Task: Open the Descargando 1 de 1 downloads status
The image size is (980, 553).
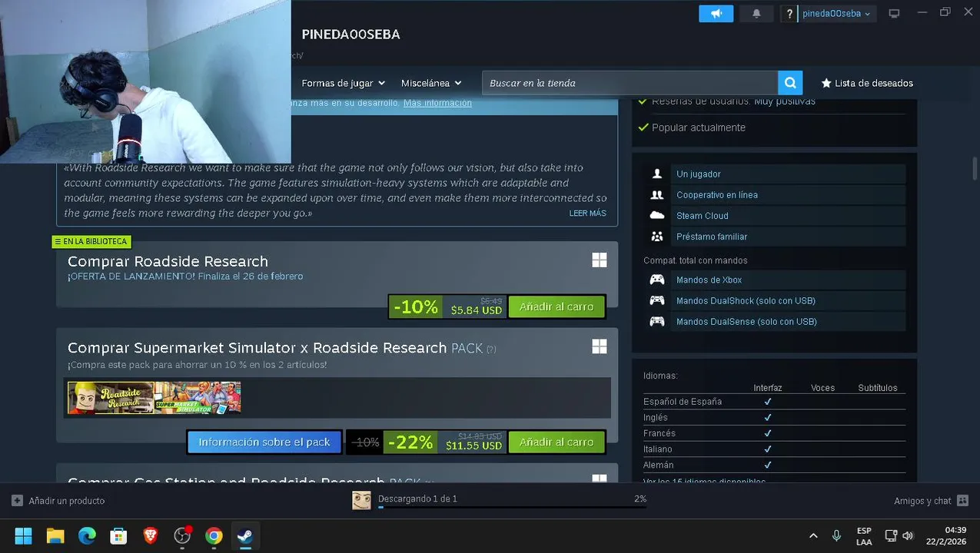Action: click(417, 498)
